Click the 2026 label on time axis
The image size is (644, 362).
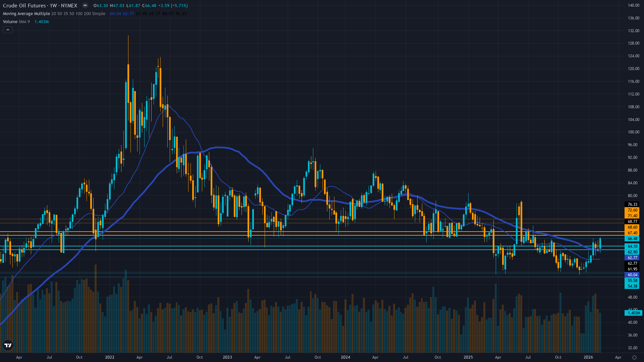tap(588, 357)
